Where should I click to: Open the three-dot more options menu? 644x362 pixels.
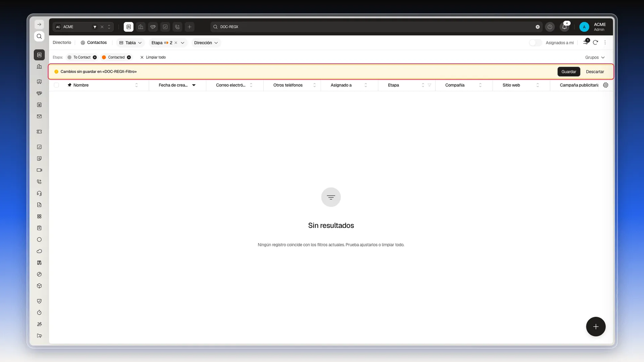click(x=605, y=43)
